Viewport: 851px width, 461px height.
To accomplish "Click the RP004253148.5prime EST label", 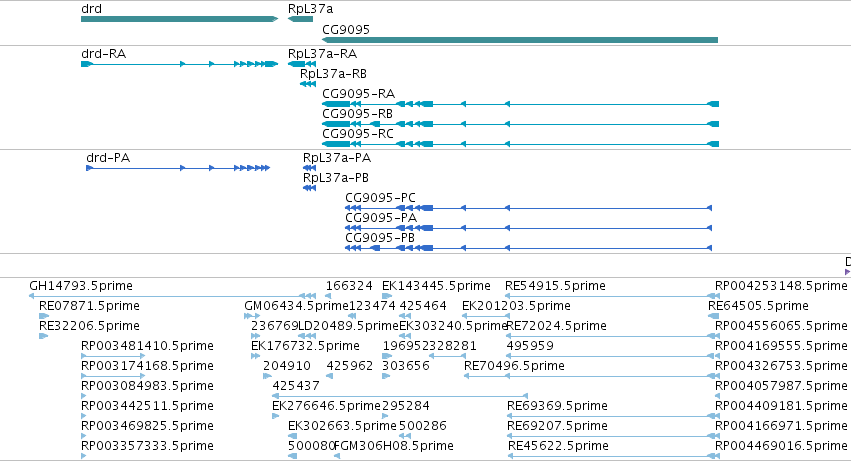I will [x=781, y=286].
